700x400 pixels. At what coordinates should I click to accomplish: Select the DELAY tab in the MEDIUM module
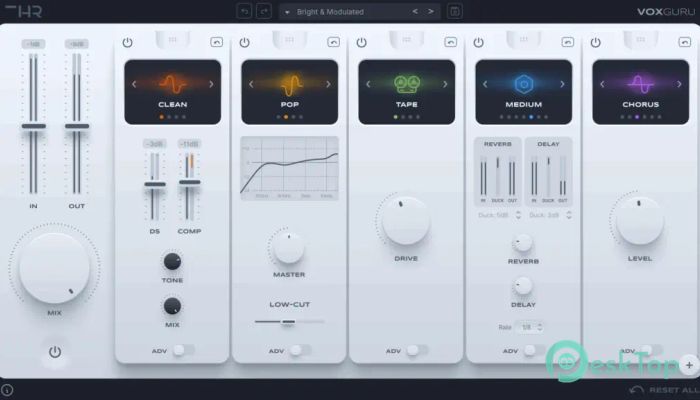(x=548, y=143)
